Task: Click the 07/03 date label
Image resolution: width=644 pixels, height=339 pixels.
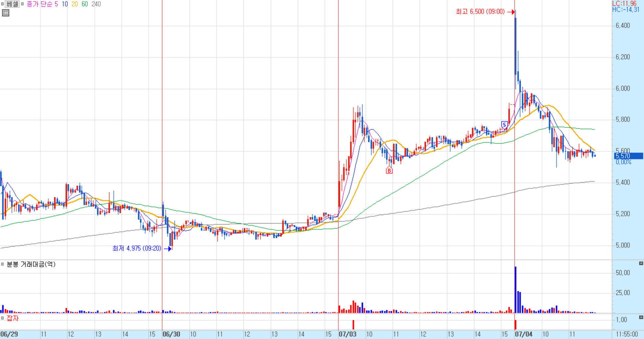Action: (x=347, y=334)
